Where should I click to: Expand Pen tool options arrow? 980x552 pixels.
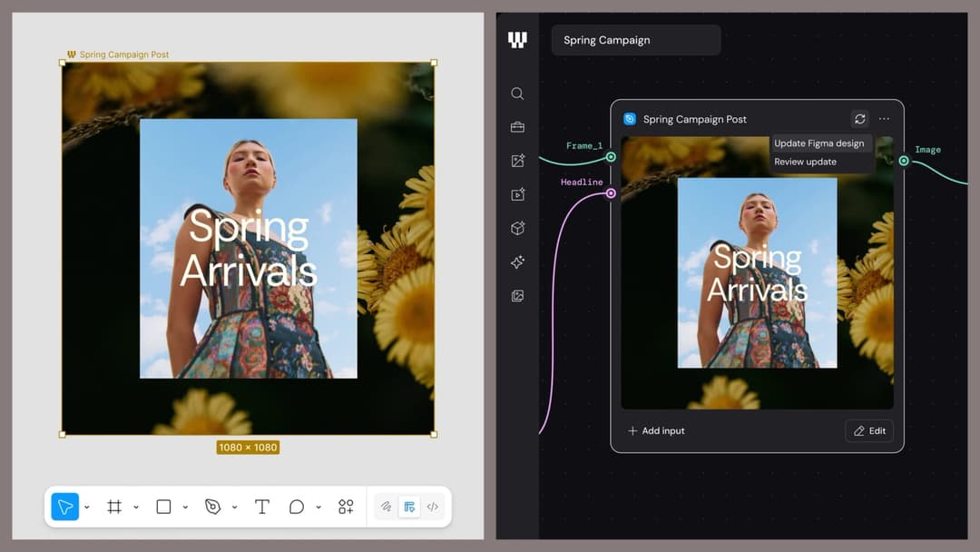click(x=234, y=507)
